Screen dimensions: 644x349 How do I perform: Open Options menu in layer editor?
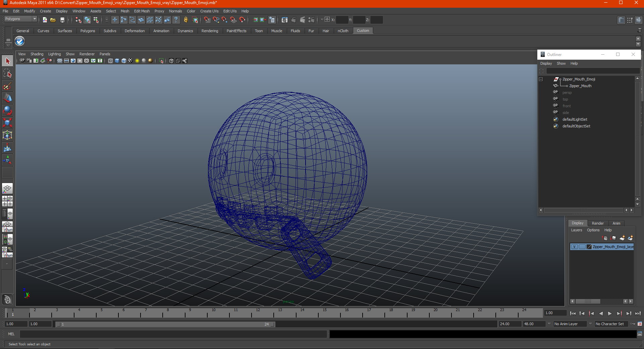(x=593, y=230)
